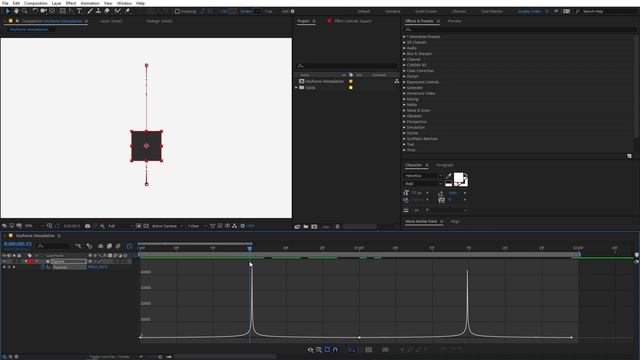The height and width of the screenshot is (360, 640).
Task: Click the create new folder icon in Project panel
Action: 306,227
